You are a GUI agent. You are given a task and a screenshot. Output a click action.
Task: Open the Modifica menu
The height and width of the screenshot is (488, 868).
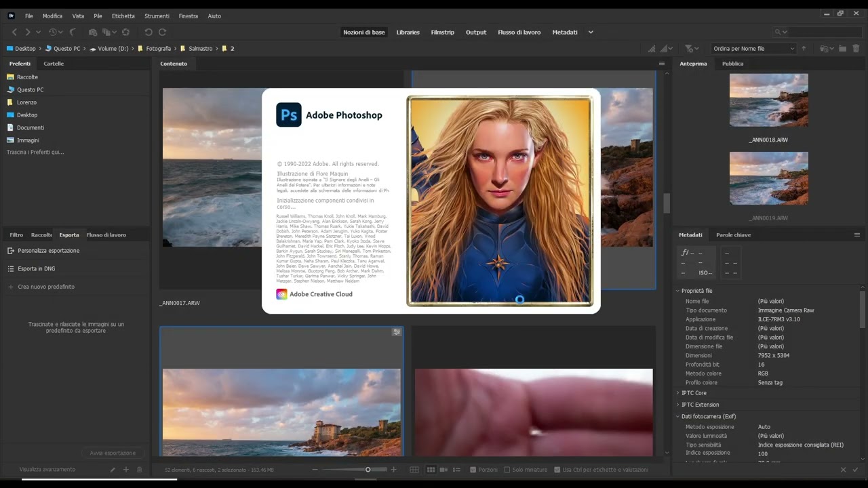tap(52, 16)
